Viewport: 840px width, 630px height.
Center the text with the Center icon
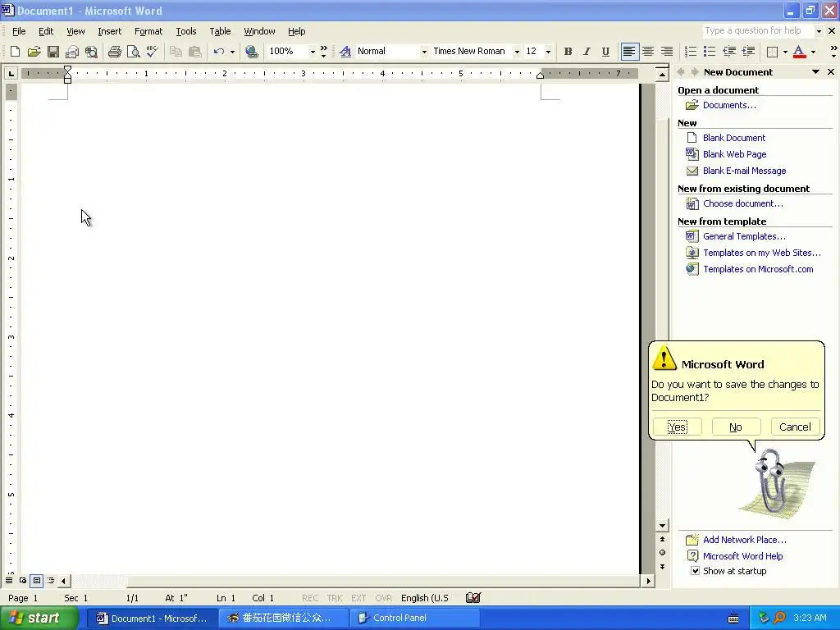pyautogui.click(x=648, y=52)
